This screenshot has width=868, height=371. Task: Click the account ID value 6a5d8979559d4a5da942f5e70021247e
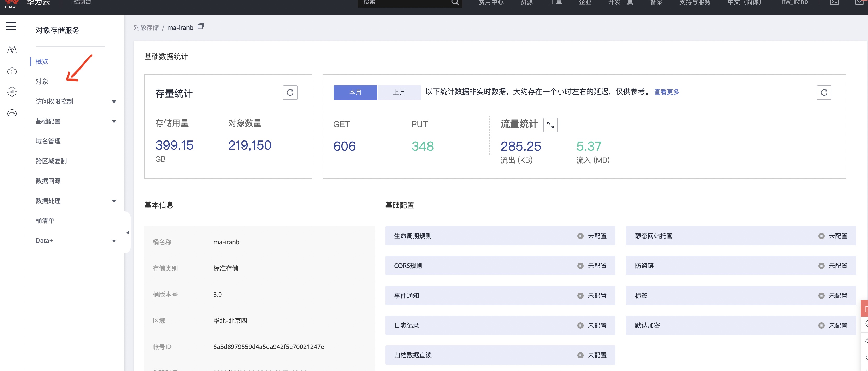[x=269, y=347]
